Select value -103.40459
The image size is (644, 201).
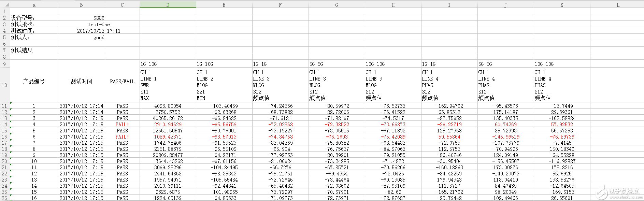(224, 106)
